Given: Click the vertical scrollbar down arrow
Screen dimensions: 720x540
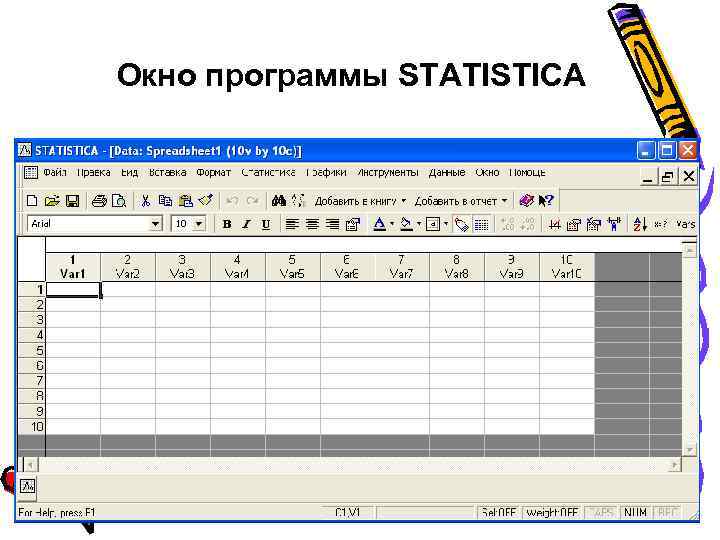Looking at the screenshot, I should coord(689,450).
